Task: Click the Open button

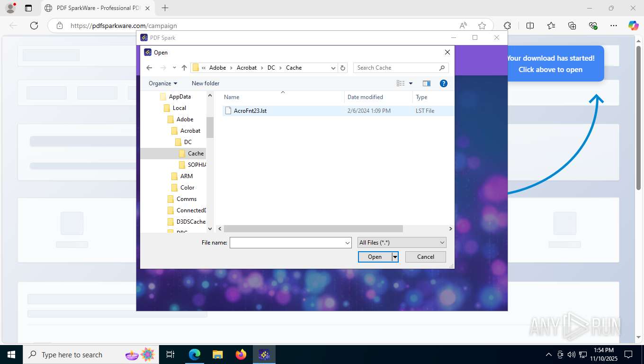Action: [375, 257]
